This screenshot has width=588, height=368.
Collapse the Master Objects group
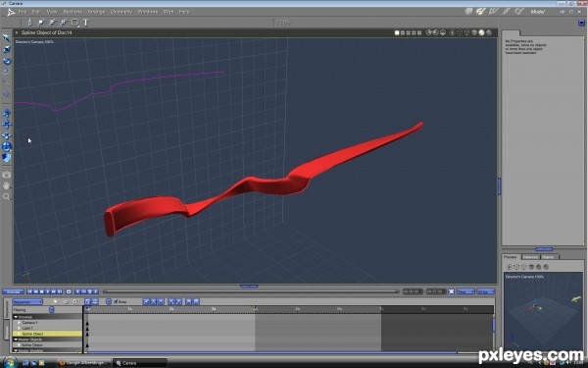tap(16, 340)
